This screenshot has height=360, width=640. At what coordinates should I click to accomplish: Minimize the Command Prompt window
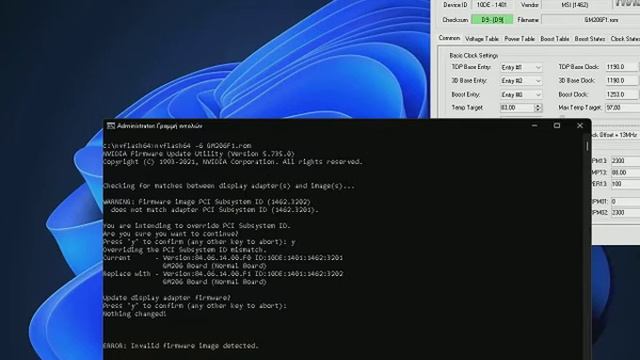(x=534, y=126)
